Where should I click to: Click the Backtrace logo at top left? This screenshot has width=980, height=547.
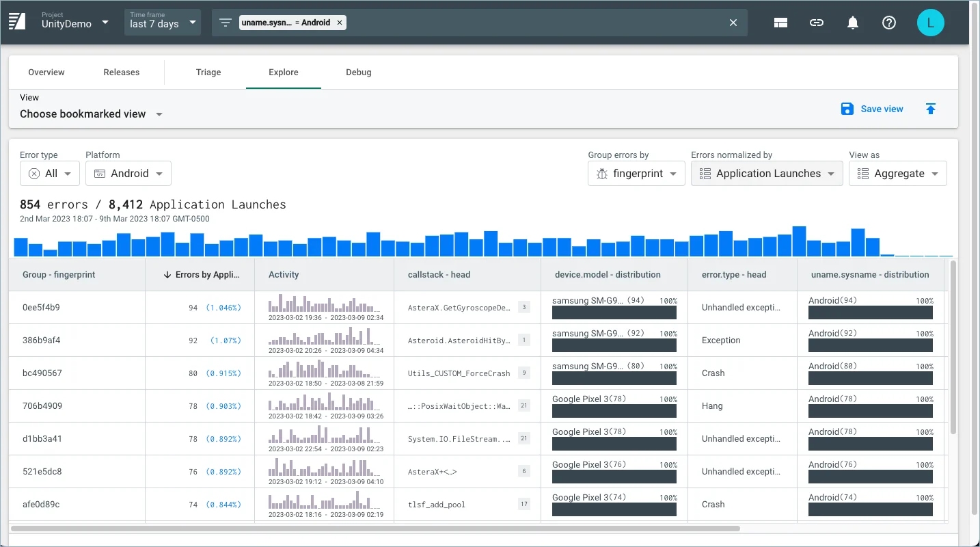point(17,21)
